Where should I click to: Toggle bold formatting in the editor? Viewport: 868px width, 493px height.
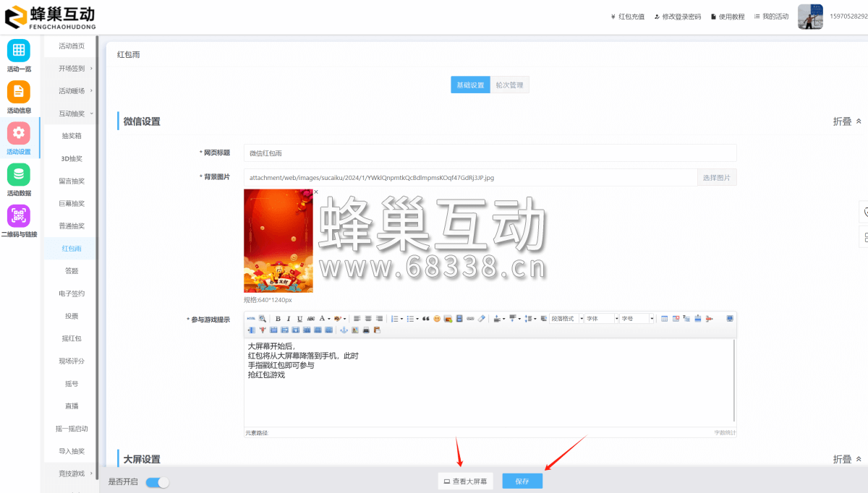pyautogui.click(x=278, y=319)
